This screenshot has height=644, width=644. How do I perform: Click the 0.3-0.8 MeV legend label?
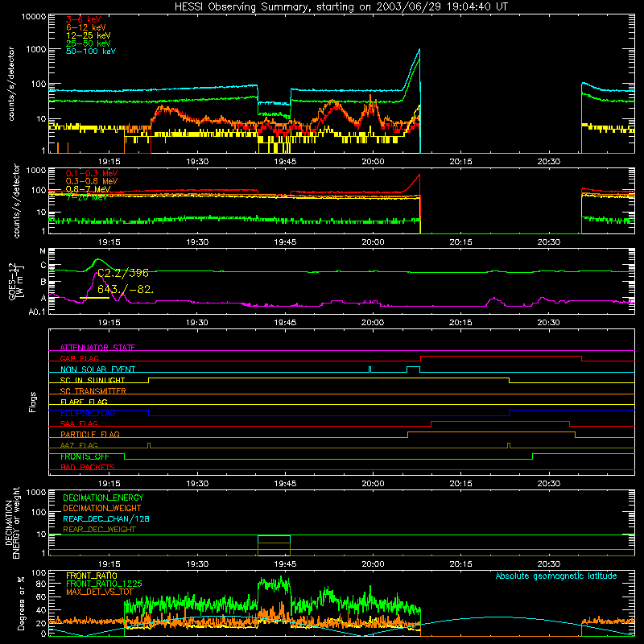pos(92,181)
